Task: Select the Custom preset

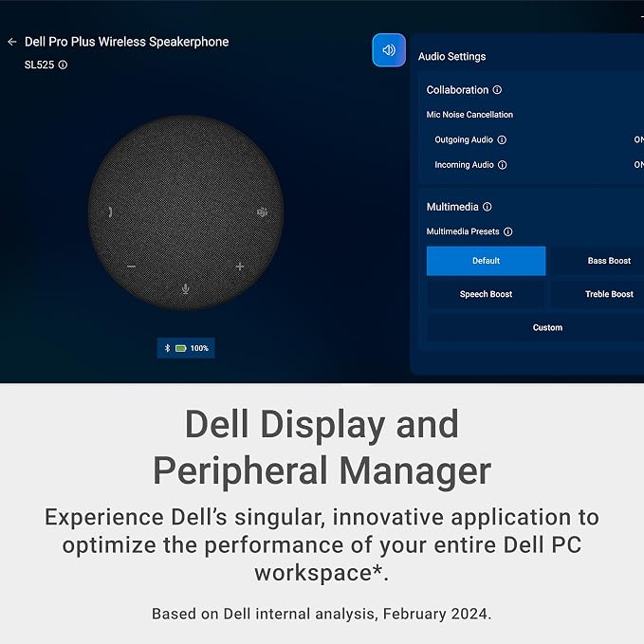Action: pos(536,328)
